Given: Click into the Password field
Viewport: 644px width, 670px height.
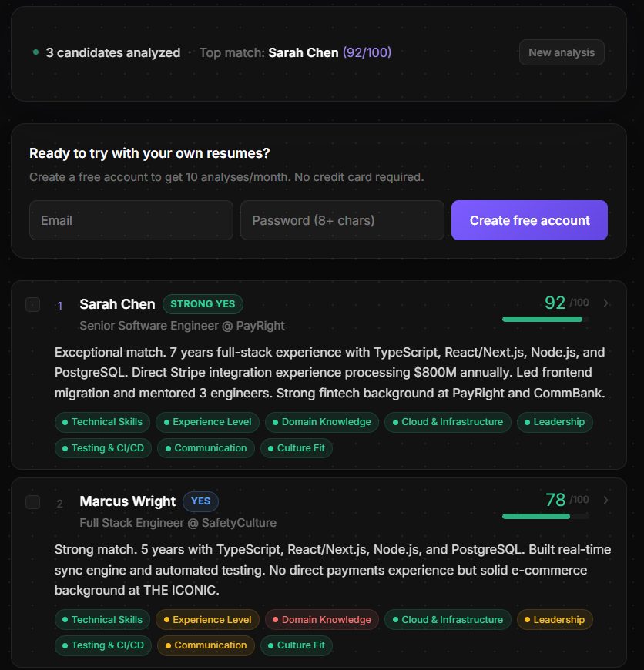Looking at the screenshot, I should (x=342, y=220).
